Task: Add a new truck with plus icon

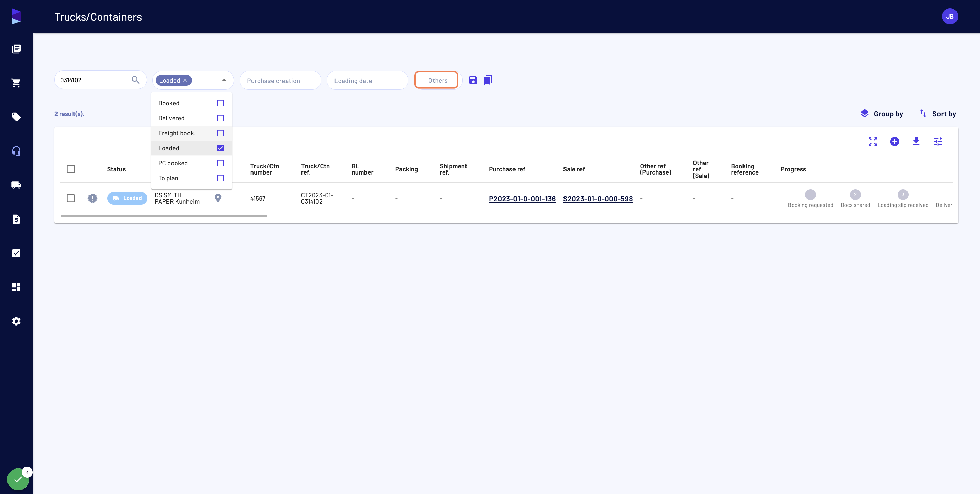Action: coord(894,142)
